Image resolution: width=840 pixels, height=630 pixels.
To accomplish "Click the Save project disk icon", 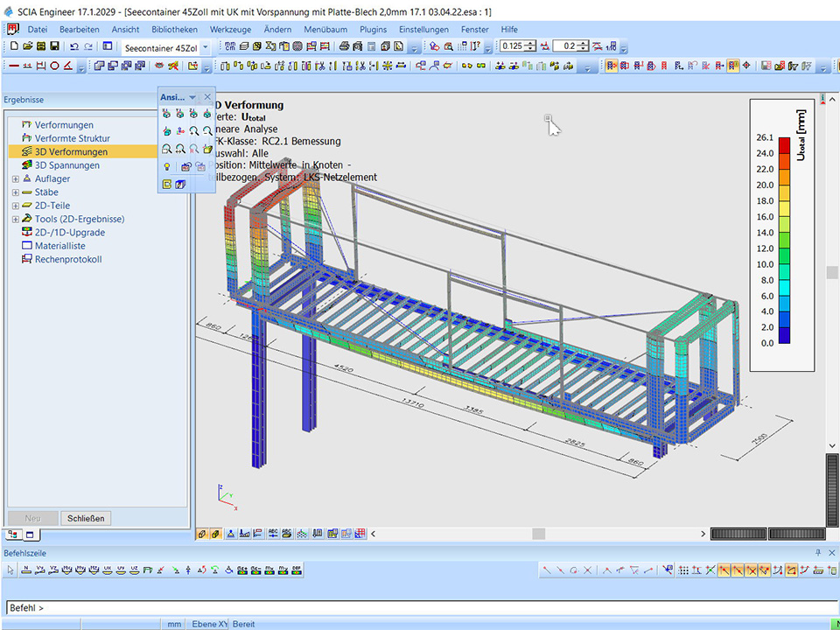I will click(x=54, y=46).
